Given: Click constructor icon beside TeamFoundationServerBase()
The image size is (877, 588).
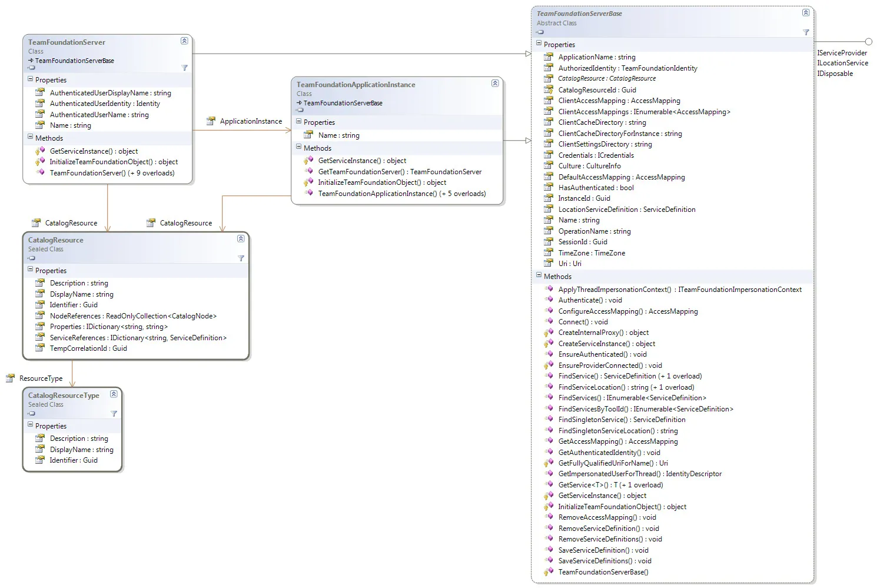Looking at the screenshot, I should 549,572.
